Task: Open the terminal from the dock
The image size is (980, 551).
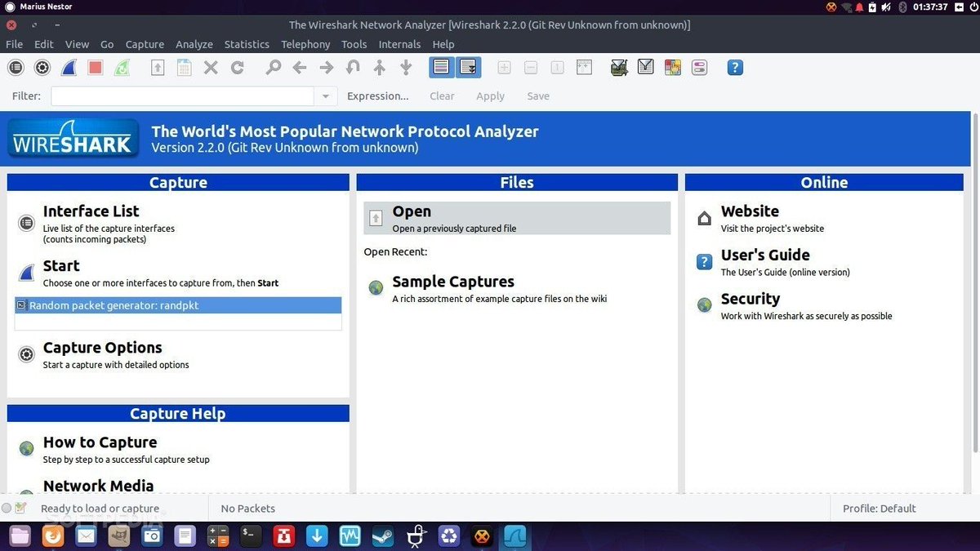Action: pyautogui.click(x=251, y=536)
